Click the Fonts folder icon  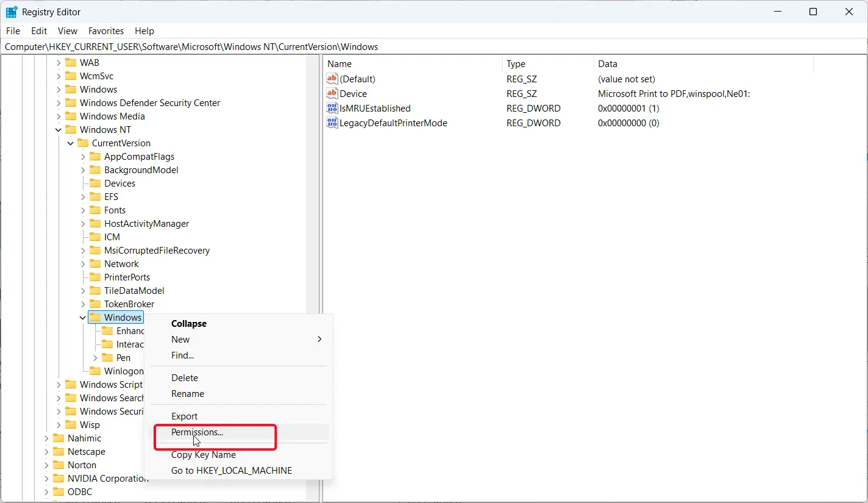point(95,210)
